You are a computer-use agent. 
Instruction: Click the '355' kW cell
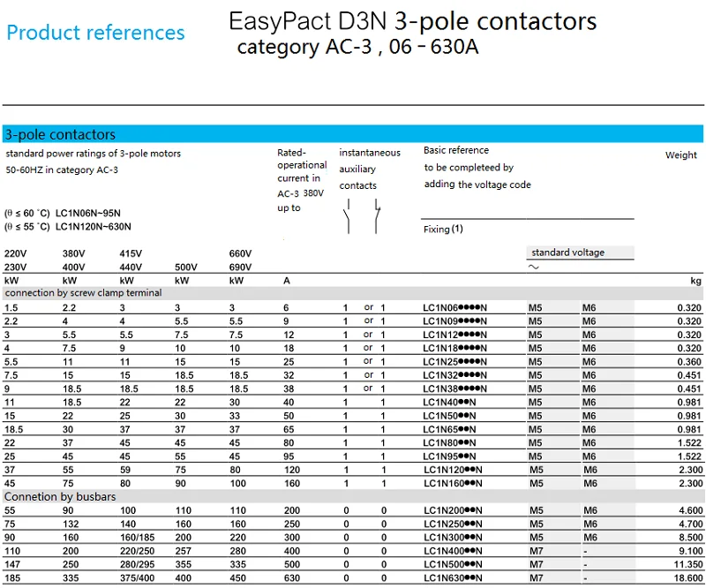(x=184, y=564)
